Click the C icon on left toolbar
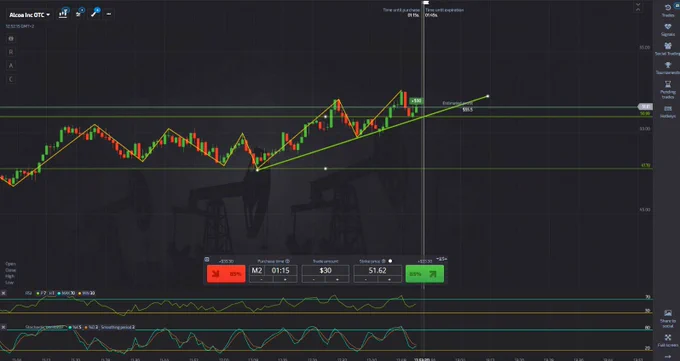Screen dimensions: 680x361 tap(11, 79)
